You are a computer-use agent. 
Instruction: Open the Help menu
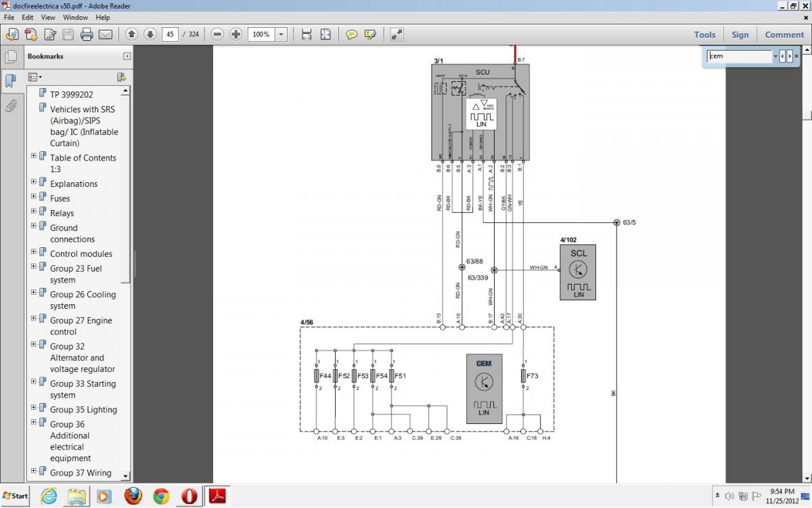102,17
